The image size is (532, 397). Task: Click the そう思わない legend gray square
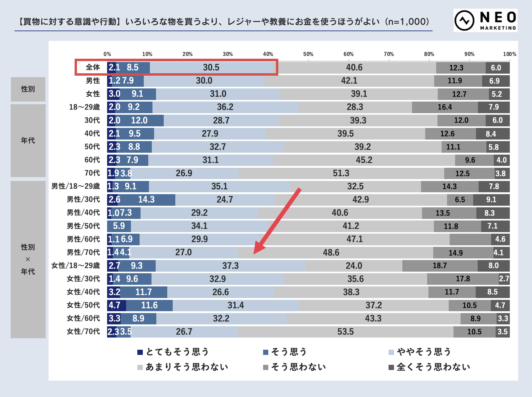(266, 367)
